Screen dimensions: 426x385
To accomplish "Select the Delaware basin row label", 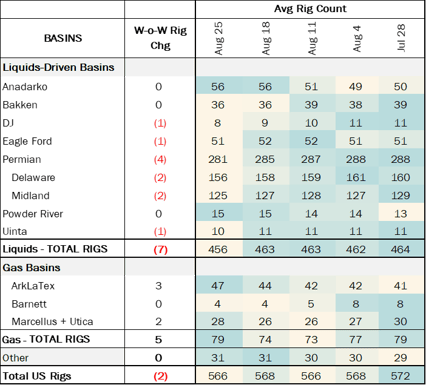I will pos(33,177).
